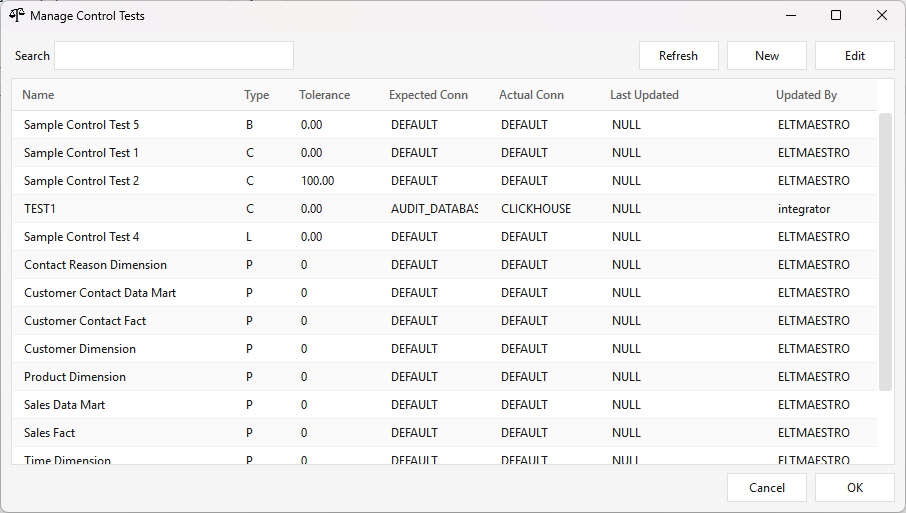Sort by Updated By column header
906x513 pixels.
(x=806, y=95)
